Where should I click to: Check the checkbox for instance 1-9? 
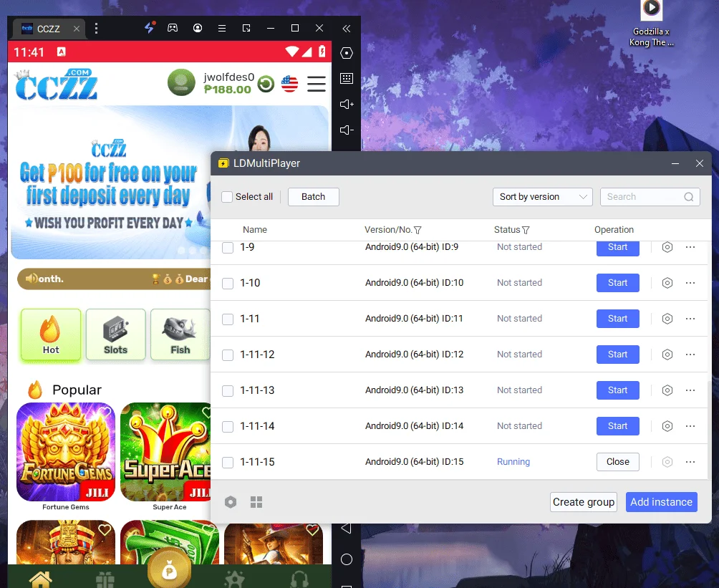(x=228, y=248)
